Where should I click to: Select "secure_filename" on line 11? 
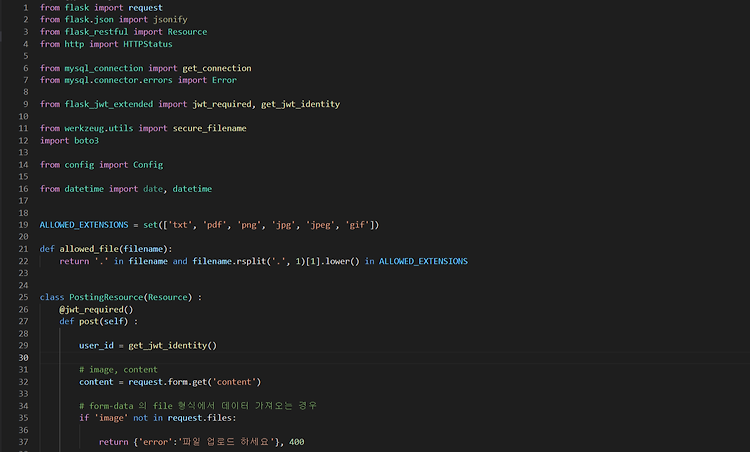(210, 128)
